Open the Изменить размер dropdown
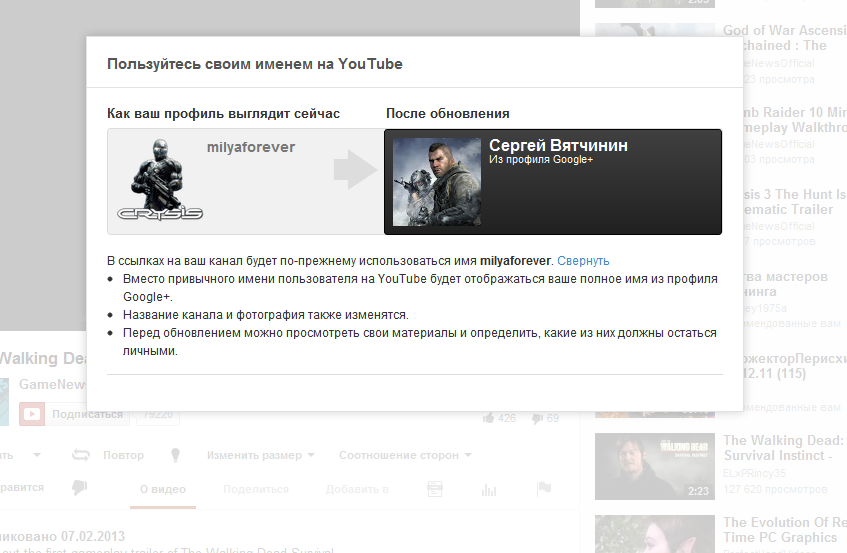This screenshot has height=553, width=847. (x=260, y=455)
